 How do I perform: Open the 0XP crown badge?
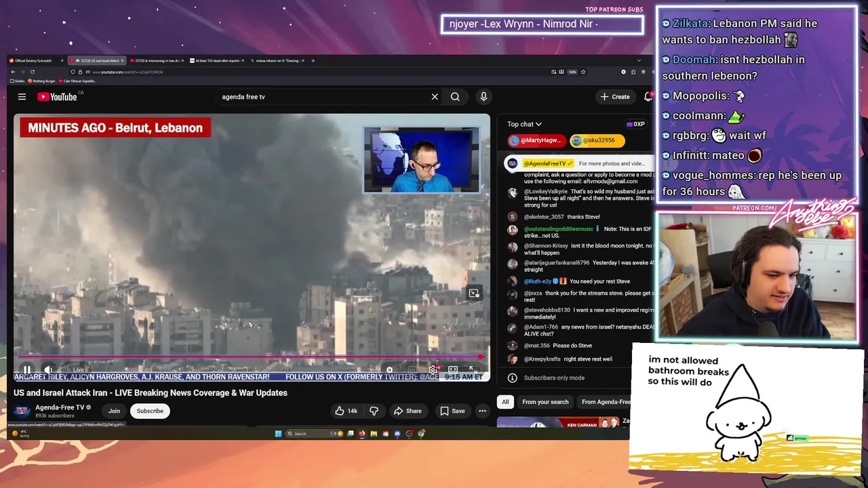635,124
